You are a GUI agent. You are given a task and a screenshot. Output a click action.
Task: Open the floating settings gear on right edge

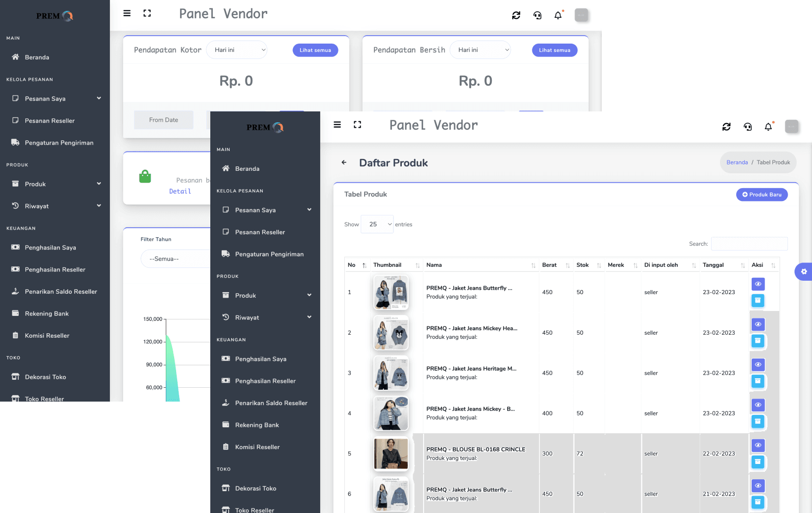[804, 271]
